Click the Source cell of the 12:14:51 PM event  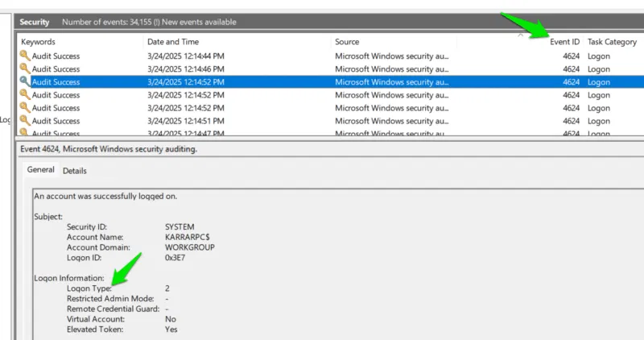392,121
